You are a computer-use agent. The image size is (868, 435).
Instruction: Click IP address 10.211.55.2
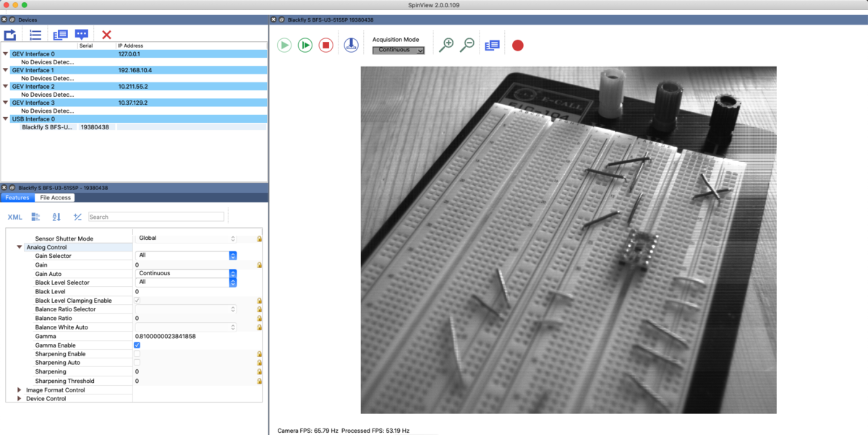tap(133, 87)
